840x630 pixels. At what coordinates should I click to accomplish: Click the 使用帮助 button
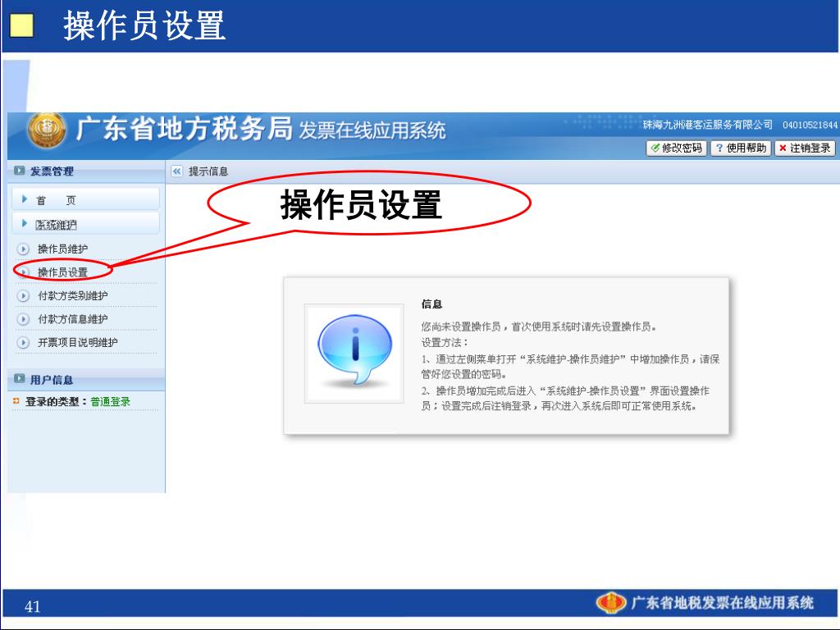(x=742, y=148)
